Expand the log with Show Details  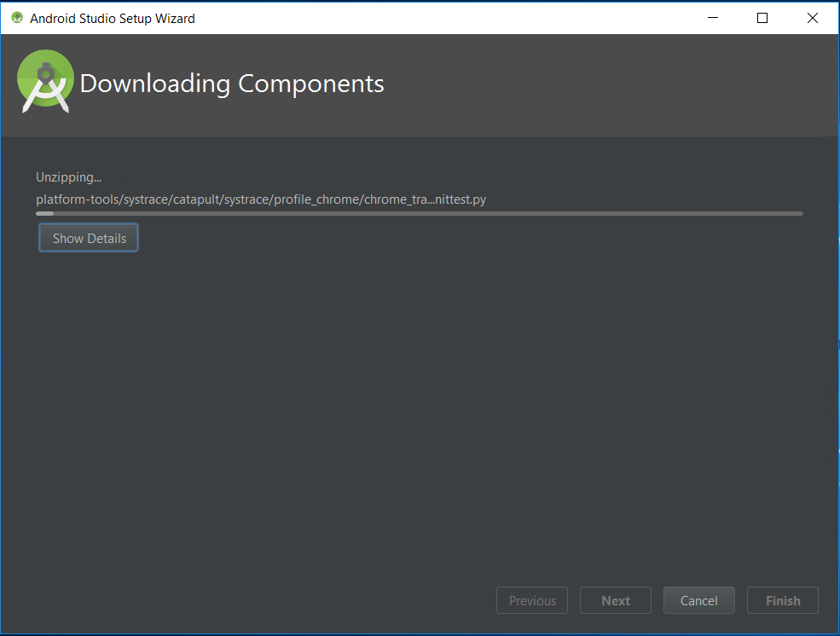pos(89,239)
